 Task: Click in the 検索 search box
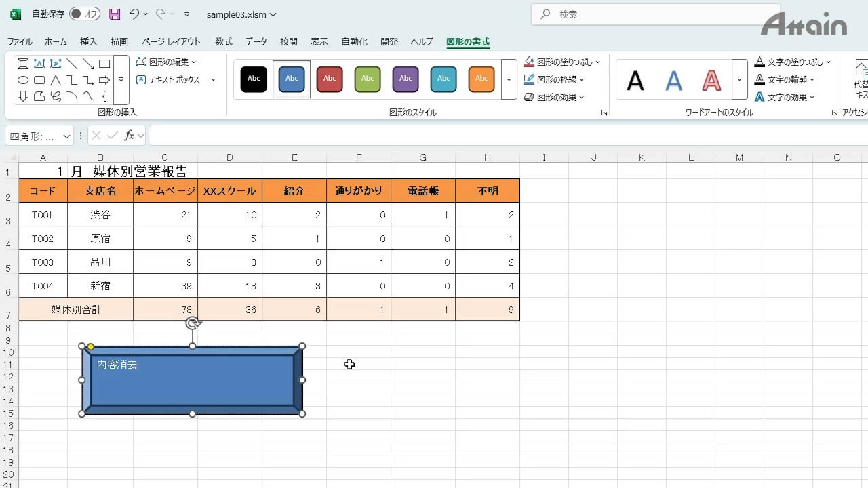click(x=644, y=14)
